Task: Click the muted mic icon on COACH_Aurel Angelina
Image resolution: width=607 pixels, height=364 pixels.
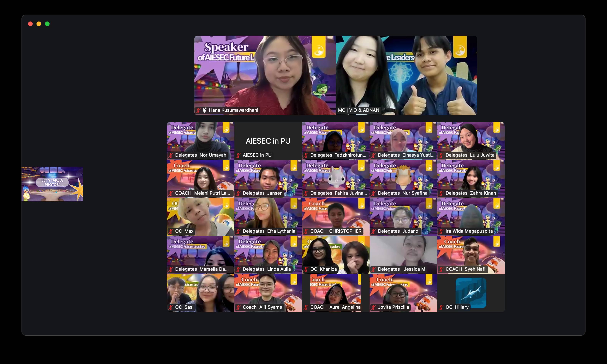Action: click(306, 307)
